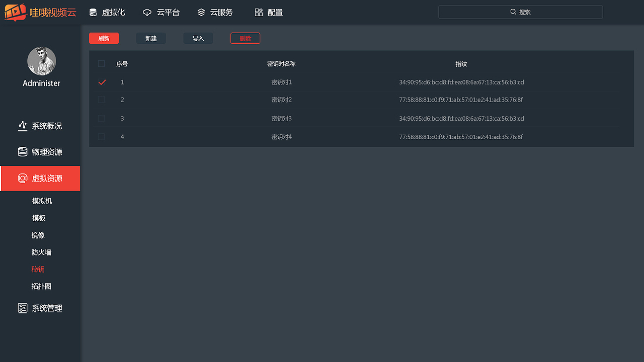644x362 pixels.
Task: Click the 导入 import button
Action: 198,38
